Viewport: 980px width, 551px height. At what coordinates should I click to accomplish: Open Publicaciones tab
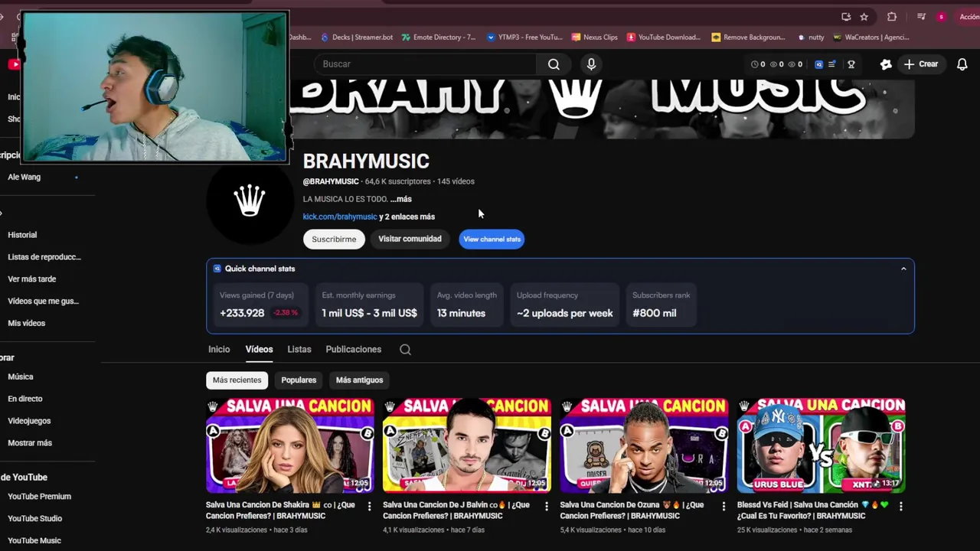[x=353, y=349]
